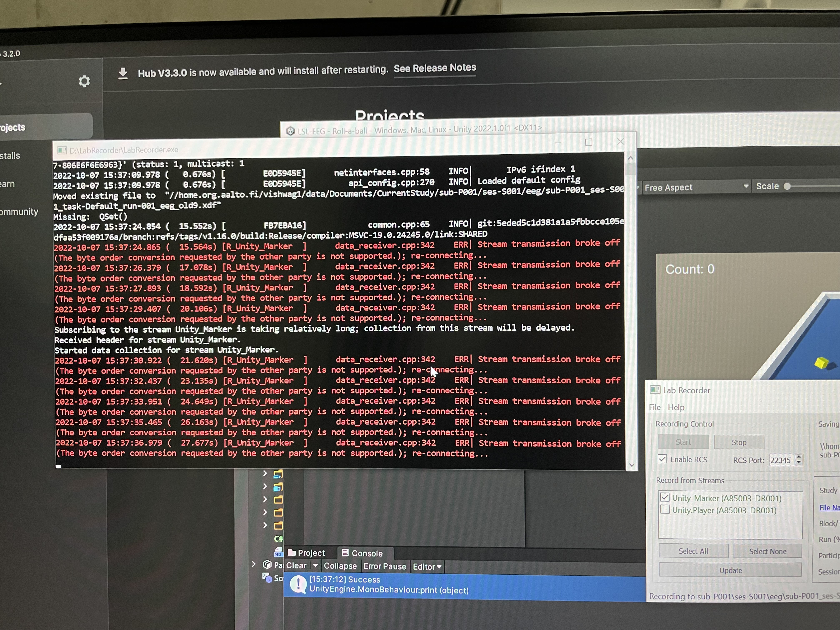Open the Clear dropdown arrow in Console
The width and height of the screenshot is (840, 630).
pyautogui.click(x=316, y=565)
